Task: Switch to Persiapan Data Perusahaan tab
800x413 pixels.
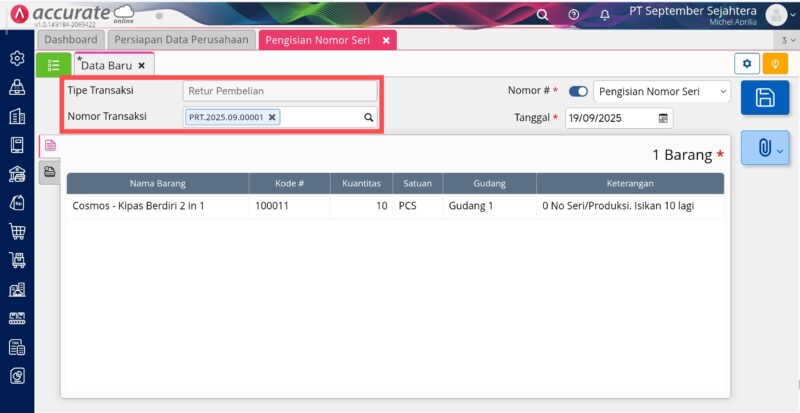Action: pyautogui.click(x=180, y=39)
